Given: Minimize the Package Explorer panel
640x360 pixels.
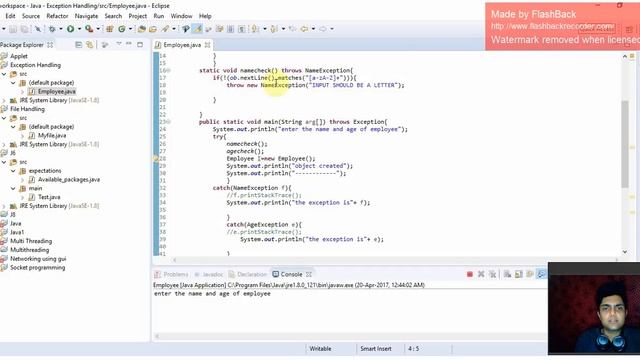Looking at the screenshot, I should 129,44.
